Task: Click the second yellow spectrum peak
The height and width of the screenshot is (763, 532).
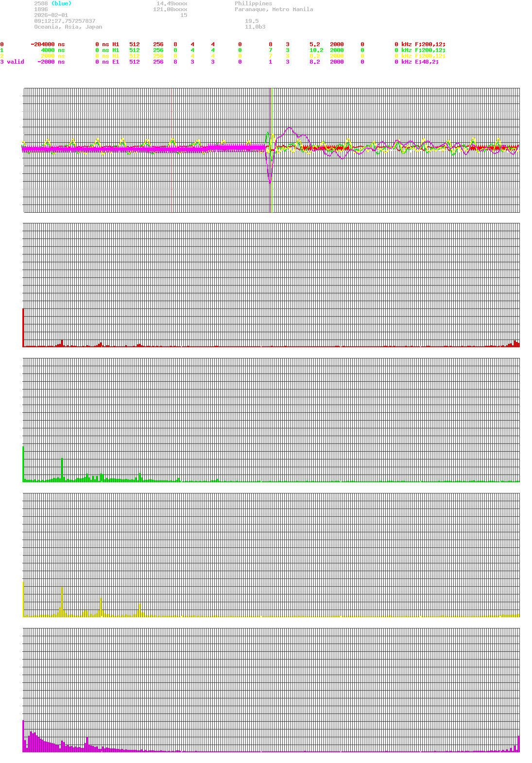Action: point(101,607)
